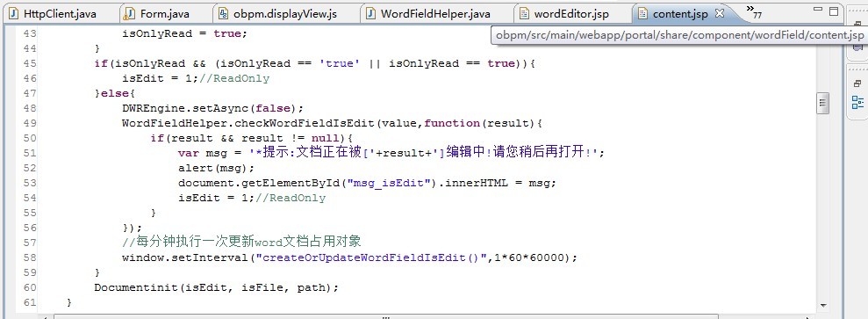Click the Documentinit(isEdit, isFile, path) line
This screenshot has height=319, width=868.
(216, 287)
